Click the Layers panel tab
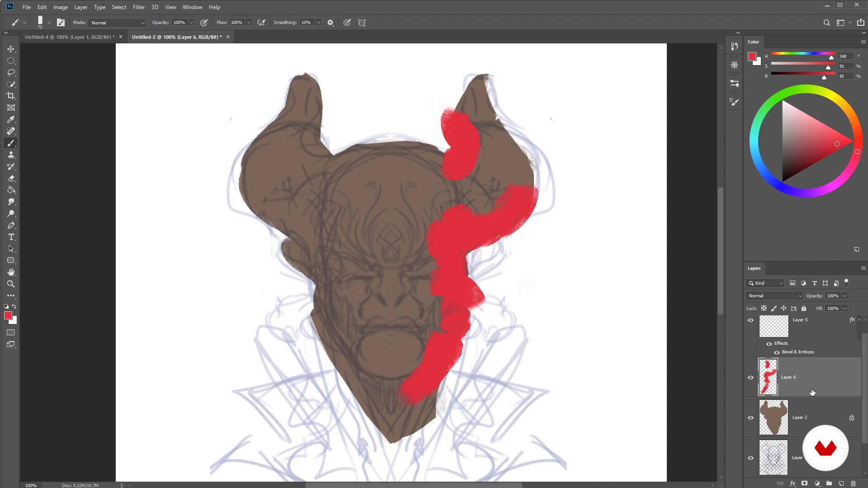This screenshot has width=868, height=488. pyautogui.click(x=754, y=268)
